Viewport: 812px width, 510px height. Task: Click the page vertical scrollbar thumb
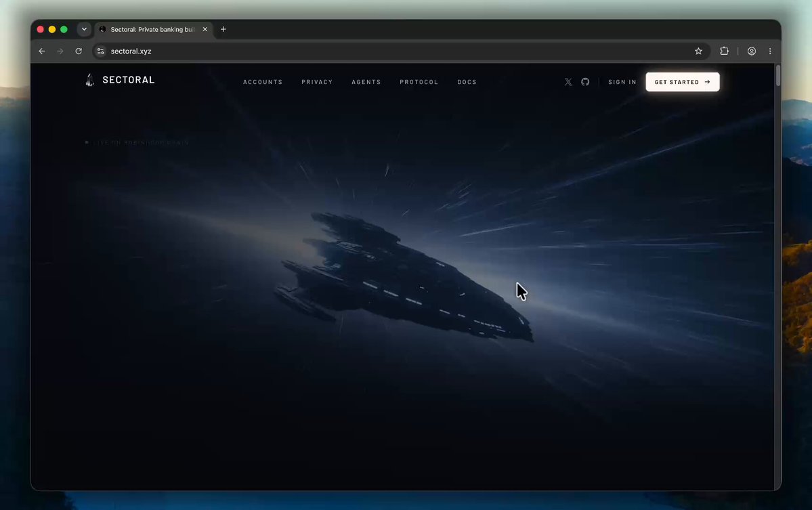pos(778,76)
